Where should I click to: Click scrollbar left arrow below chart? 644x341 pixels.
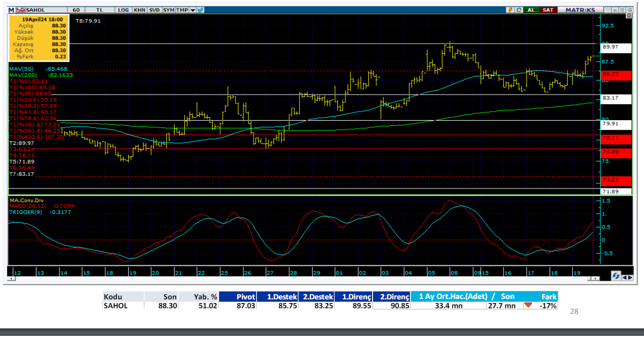[11, 279]
